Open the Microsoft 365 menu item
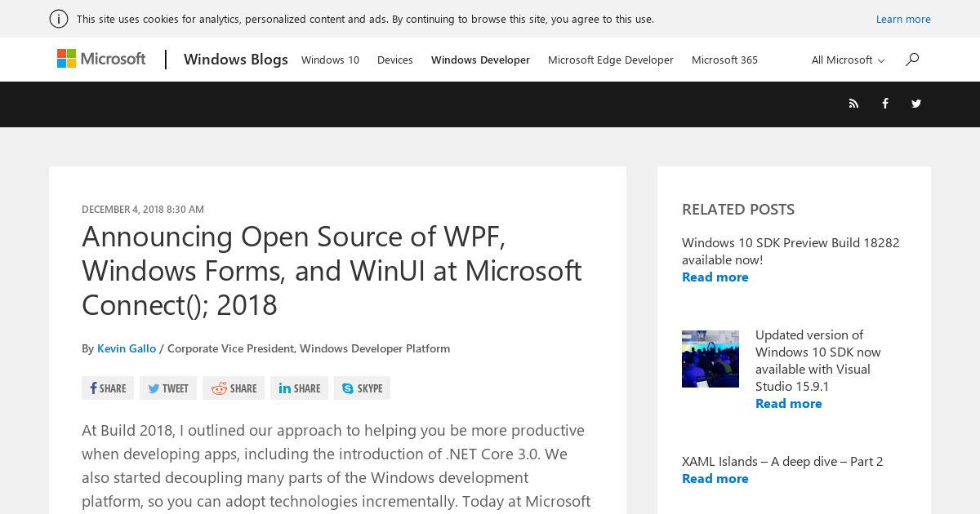 pos(724,60)
